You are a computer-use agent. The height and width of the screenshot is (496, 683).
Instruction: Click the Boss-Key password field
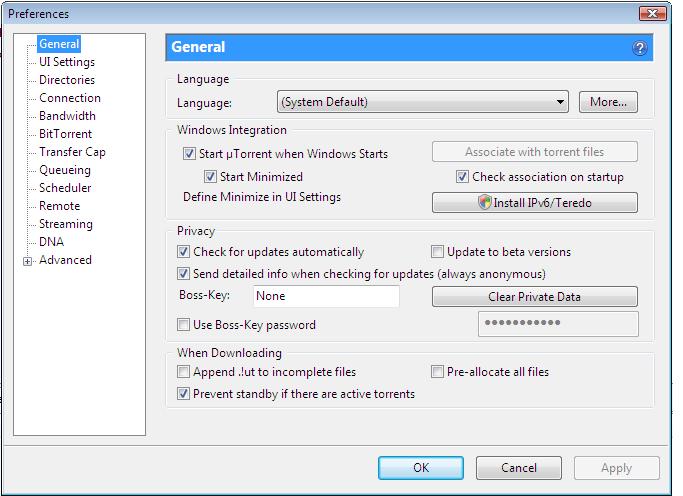558,324
